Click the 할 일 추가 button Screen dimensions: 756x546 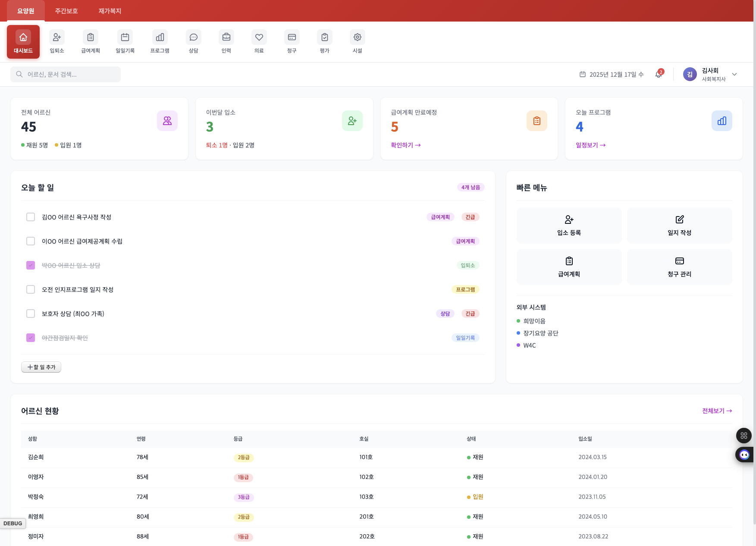[41, 367]
